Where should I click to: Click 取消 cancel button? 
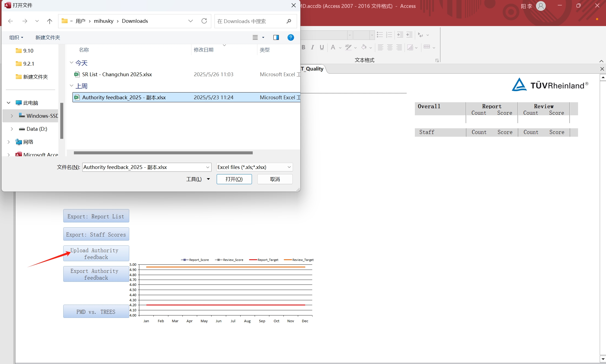coord(275,179)
